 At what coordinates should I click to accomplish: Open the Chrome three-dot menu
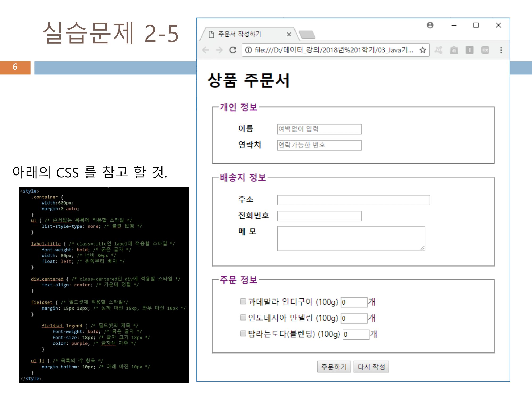coord(501,50)
